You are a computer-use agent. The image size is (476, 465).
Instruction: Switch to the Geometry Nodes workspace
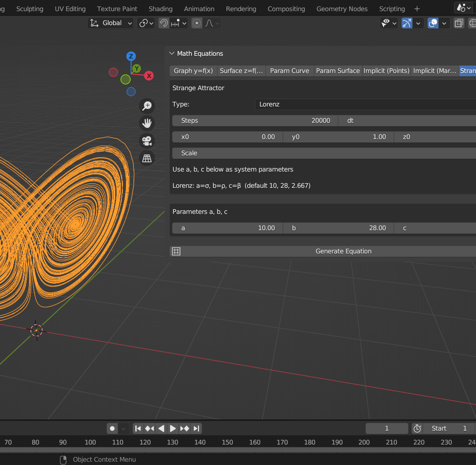point(342,8)
